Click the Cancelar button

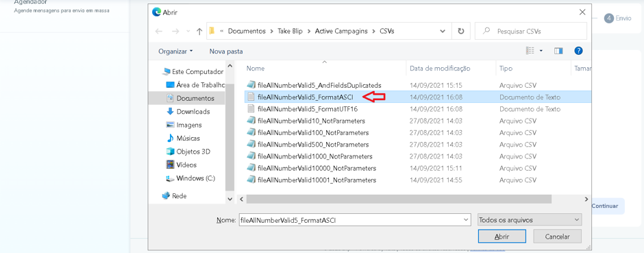tap(558, 237)
